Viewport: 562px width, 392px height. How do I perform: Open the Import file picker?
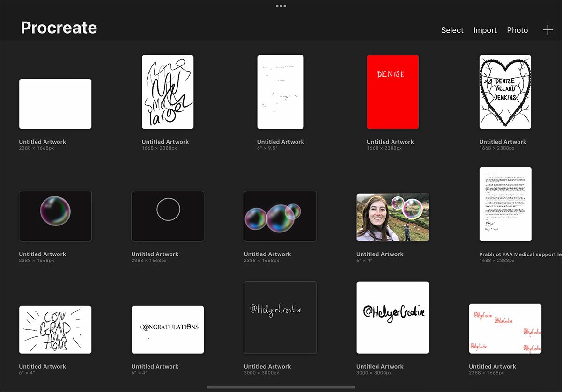point(485,30)
